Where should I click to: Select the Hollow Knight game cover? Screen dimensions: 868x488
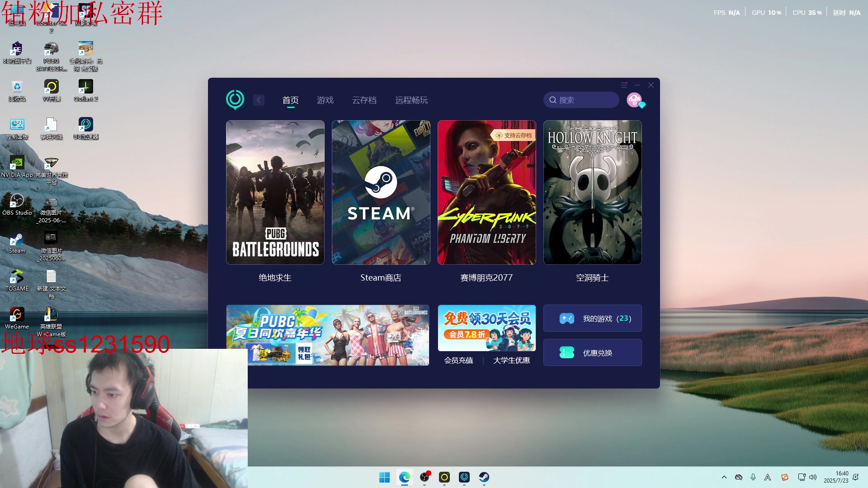[592, 192]
